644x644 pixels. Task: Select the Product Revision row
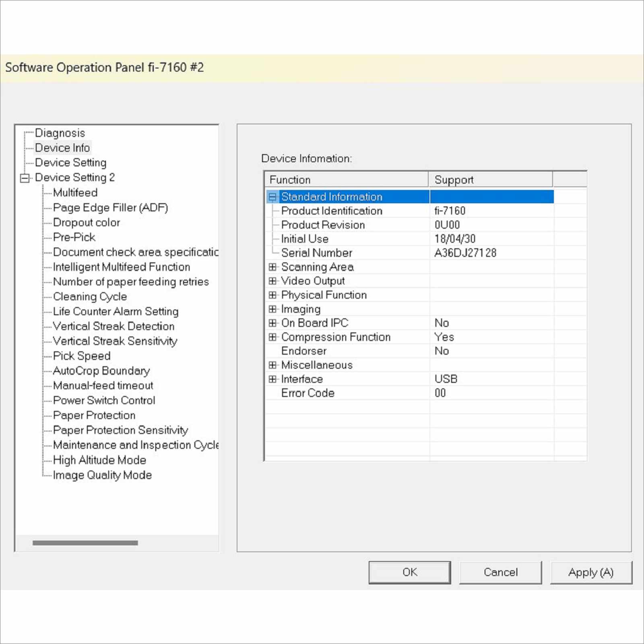pos(410,225)
